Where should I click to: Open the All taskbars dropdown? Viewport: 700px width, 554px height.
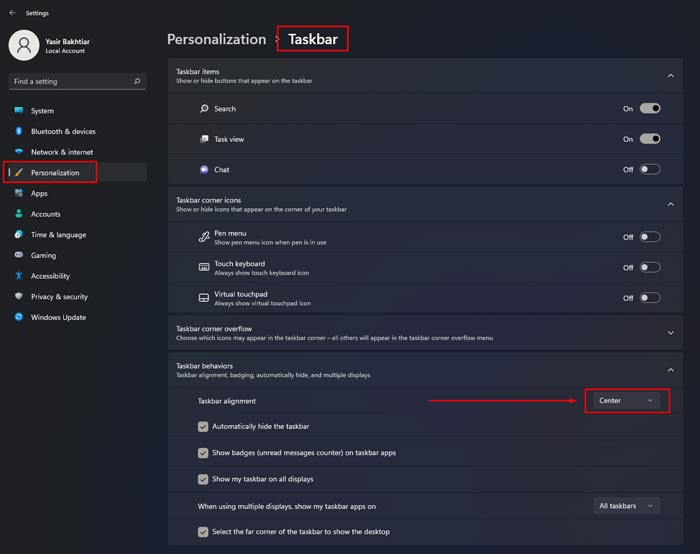pos(626,506)
